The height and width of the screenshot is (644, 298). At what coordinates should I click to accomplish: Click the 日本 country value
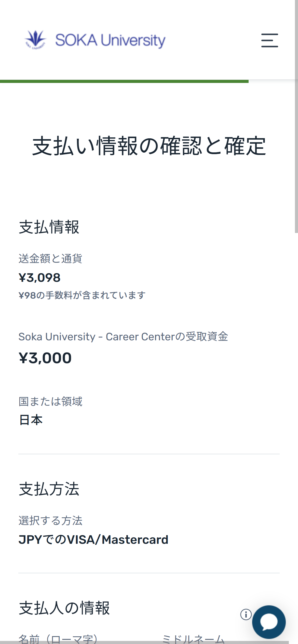point(31,420)
